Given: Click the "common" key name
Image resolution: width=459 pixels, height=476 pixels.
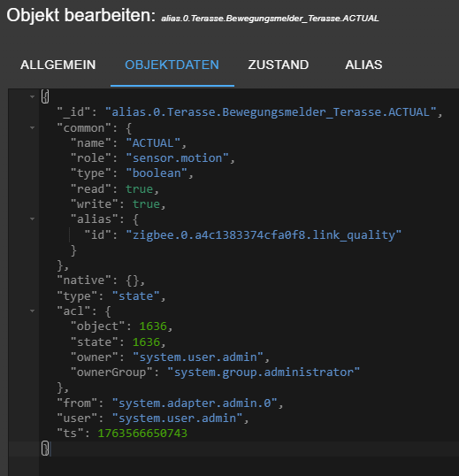Looking at the screenshot, I should (84, 127).
